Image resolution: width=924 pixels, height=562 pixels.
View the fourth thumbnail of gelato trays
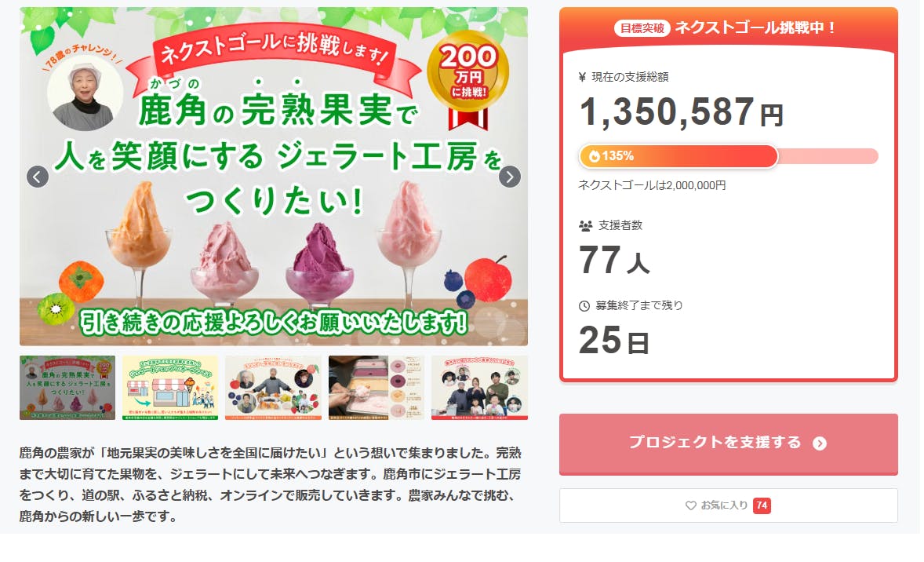[x=377, y=388]
